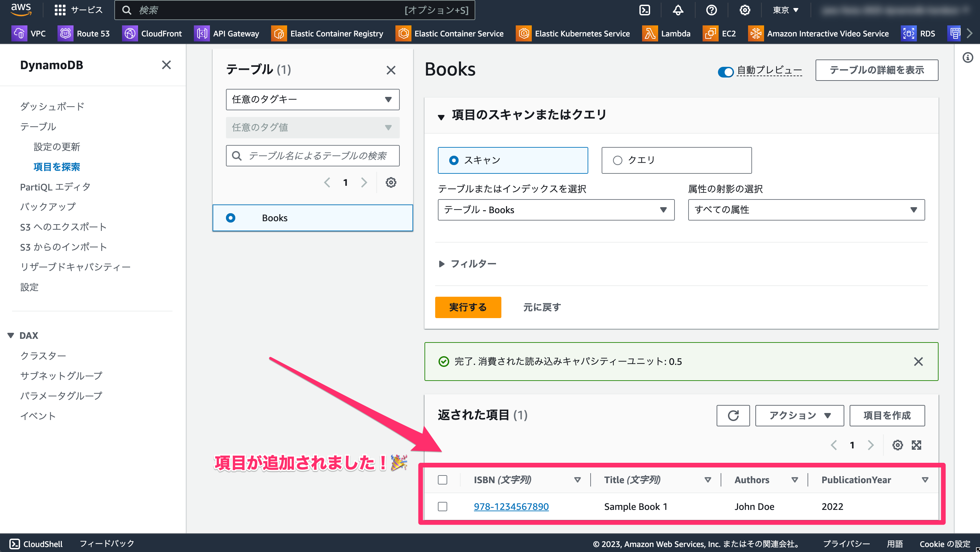Close the テーブル list panel
The image size is (980, 552).
[391, 70]
